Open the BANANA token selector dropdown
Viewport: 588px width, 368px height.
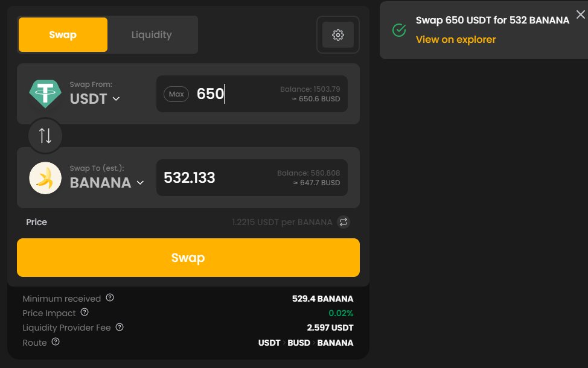(107, 183)
